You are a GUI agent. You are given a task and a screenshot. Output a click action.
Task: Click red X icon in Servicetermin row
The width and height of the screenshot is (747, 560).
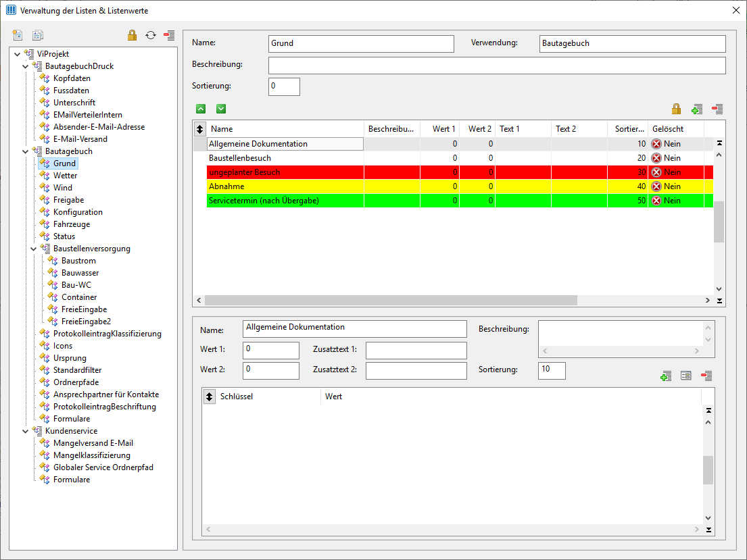coord(656,201)
